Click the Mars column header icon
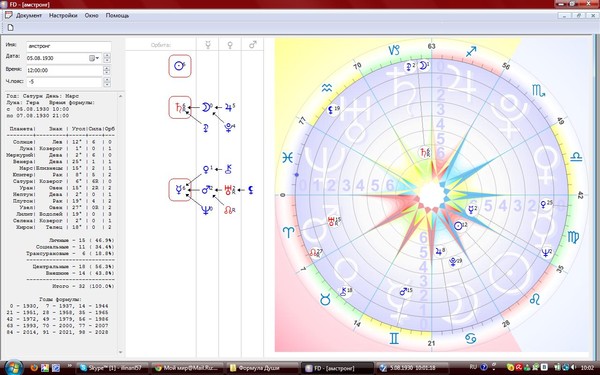The width and height of the screenshot is (600, 375). (253, 45)
